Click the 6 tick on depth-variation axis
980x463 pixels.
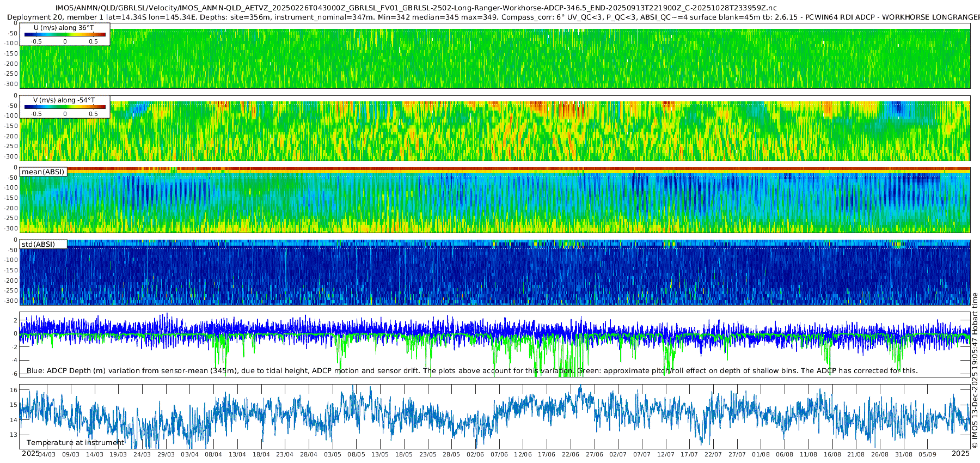[16, 374]
